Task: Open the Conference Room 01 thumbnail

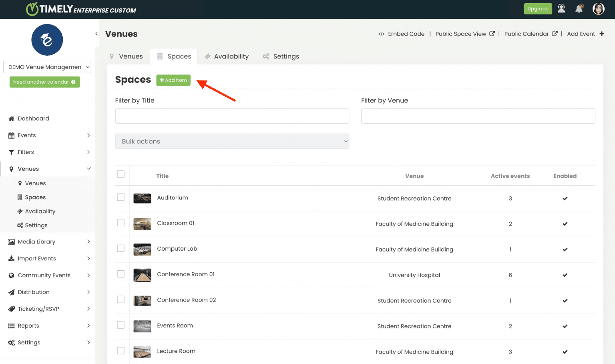Action: (142, 275)
